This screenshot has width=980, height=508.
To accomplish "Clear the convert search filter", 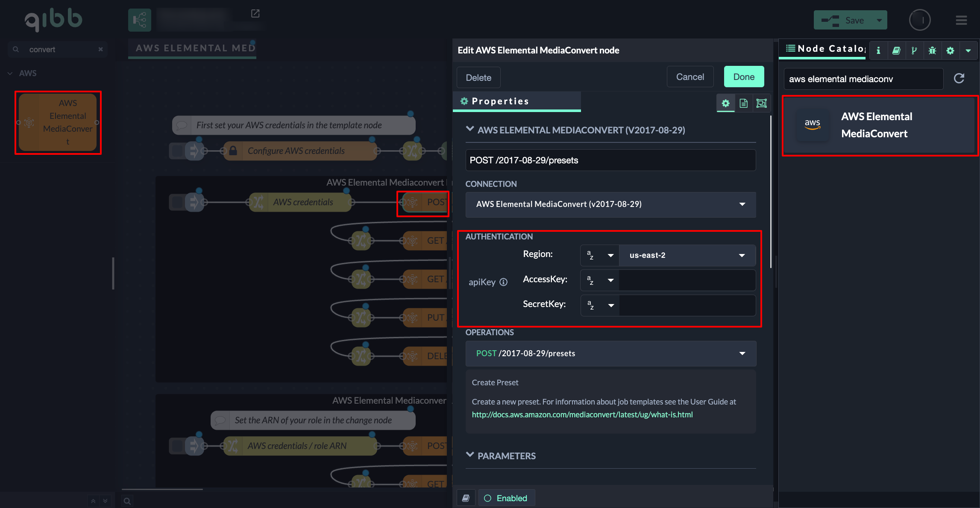I will click(x=101, y=49).
